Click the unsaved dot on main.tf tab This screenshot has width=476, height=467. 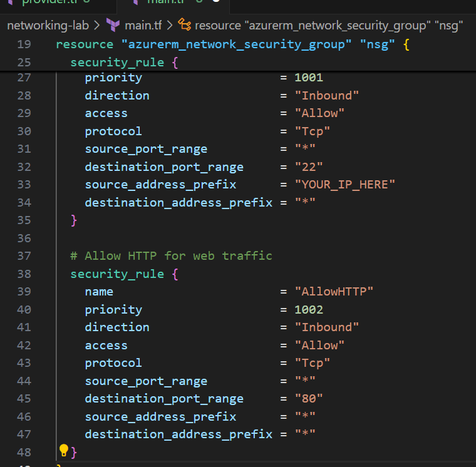216,1
